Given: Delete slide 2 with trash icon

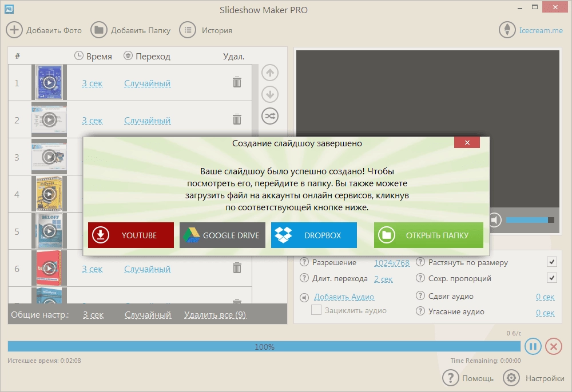Looking at the screenshot, I should (237, 119).
